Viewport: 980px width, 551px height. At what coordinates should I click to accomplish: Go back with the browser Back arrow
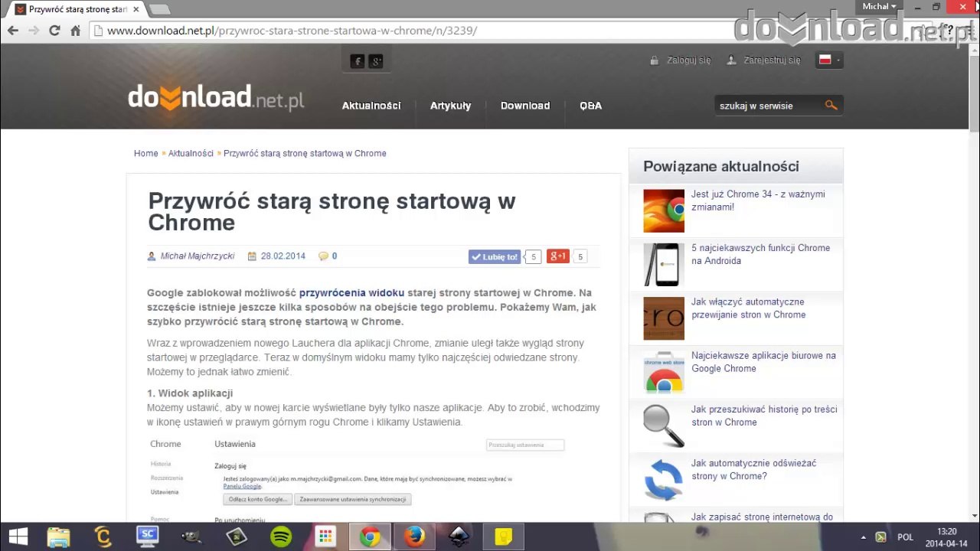(13, 31)
